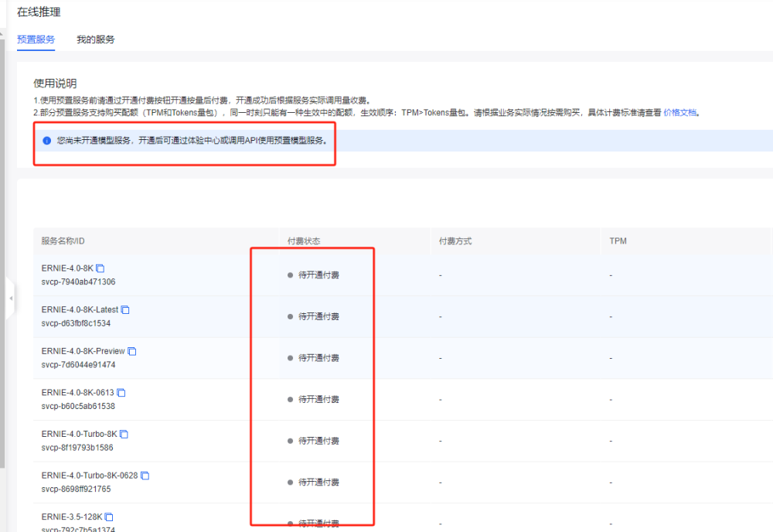Select the service ID svcp-7940ab471306
The image size is (773, 532).
78,281
